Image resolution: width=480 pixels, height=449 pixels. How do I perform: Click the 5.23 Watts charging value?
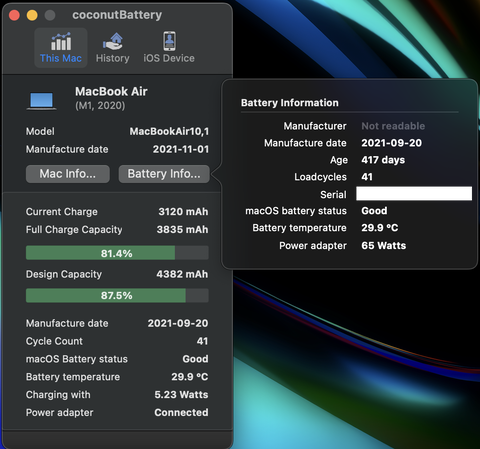[181, 395]
